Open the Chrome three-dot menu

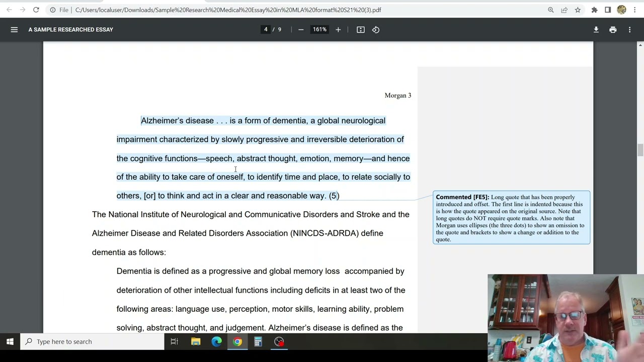point(635,10)
